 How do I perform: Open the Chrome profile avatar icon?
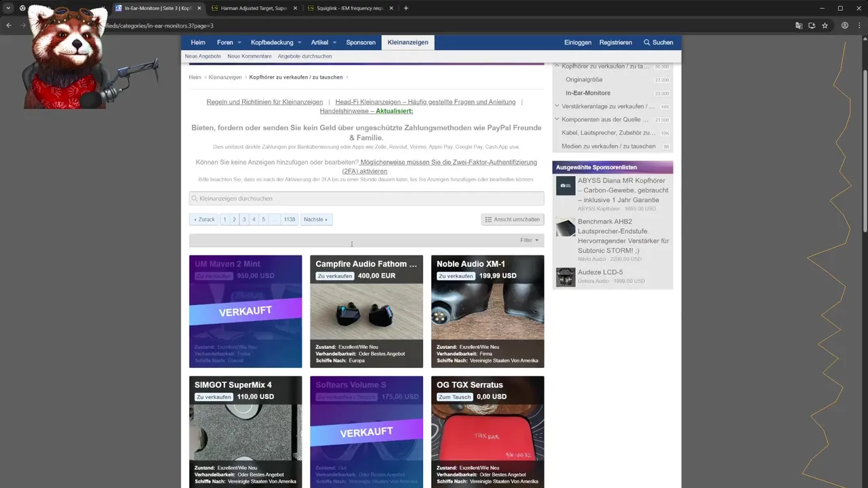click(845, 25)
